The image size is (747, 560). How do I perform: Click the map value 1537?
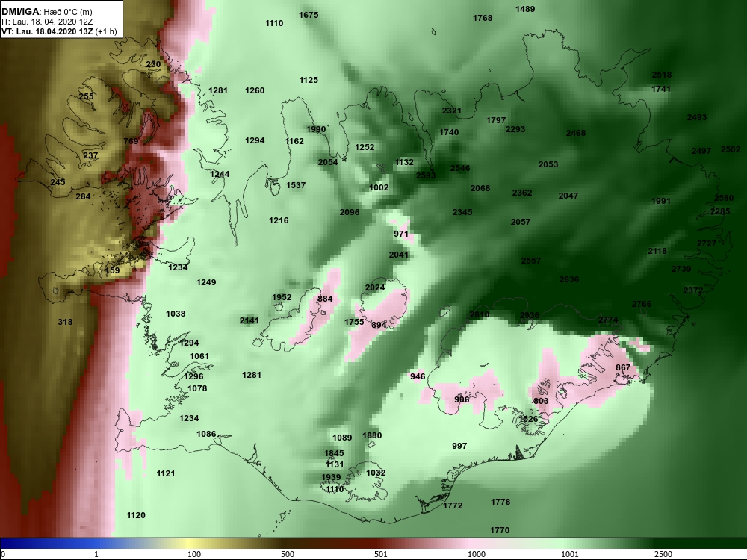[296, 186]
